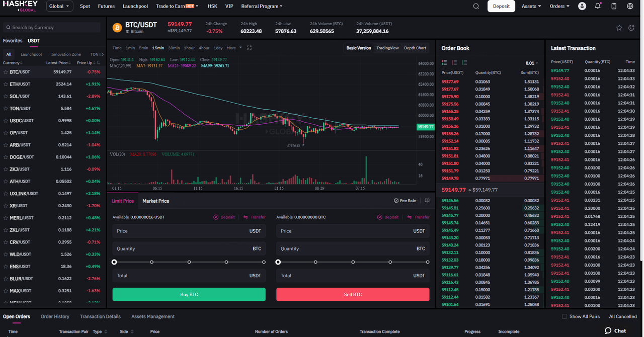Add BTC/USDT to favorites with the star icon
Image resolution: width=644 pixels, height=337 pixels.
pos(619,28)
